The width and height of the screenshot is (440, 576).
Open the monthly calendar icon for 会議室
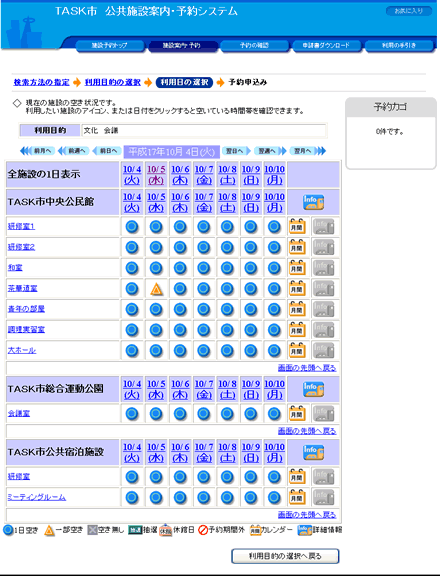tap(297, 413)
